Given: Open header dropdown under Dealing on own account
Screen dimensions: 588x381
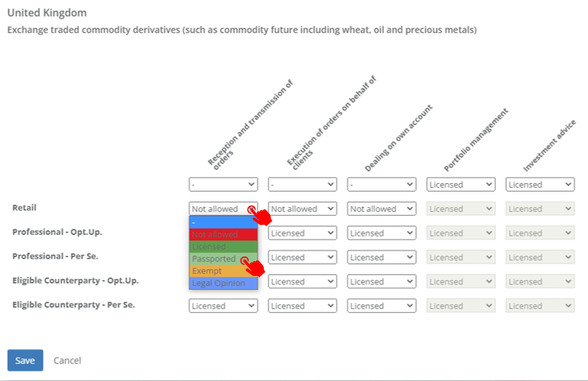Looking at the screenshot, I should (381, 185).
